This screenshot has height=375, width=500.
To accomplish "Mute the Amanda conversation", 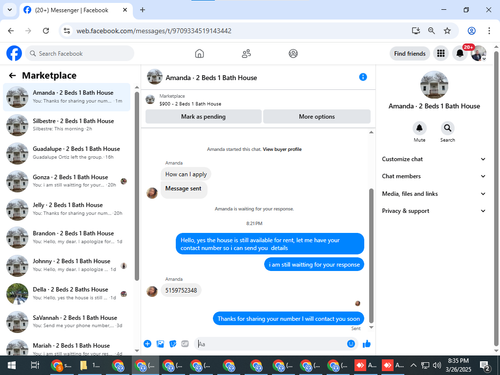I will pos(419,128).
